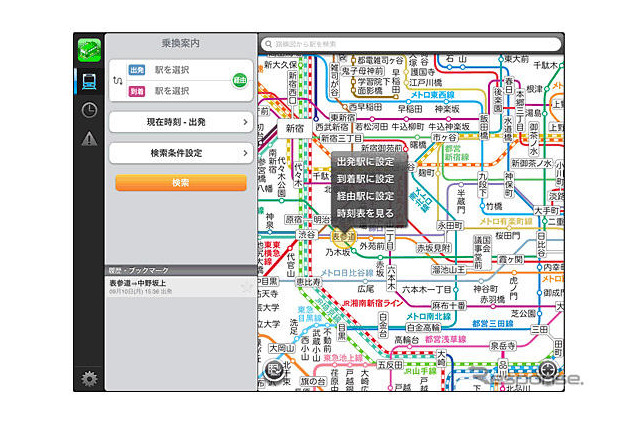640x426 pixels.
Task: Open history entry 表参道⇒中野坂上
Action: point(181,287)
